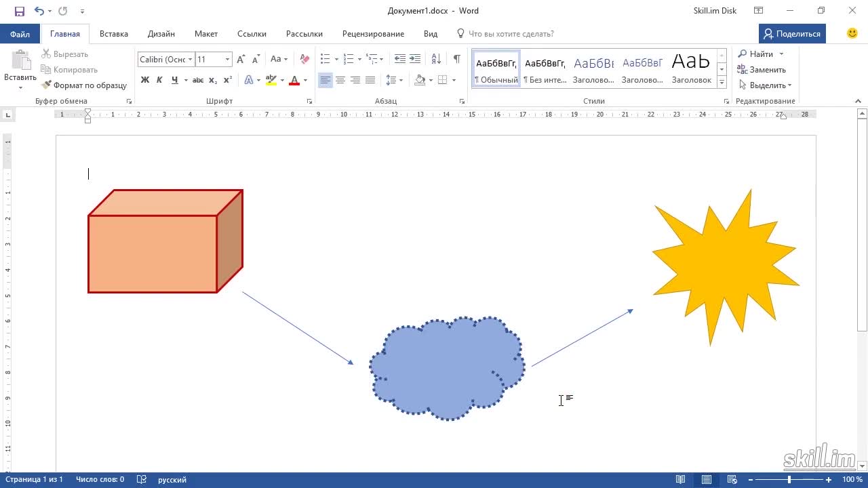Open the font size dropdown (11)
The image size is (868, 488).
[228, 60]
